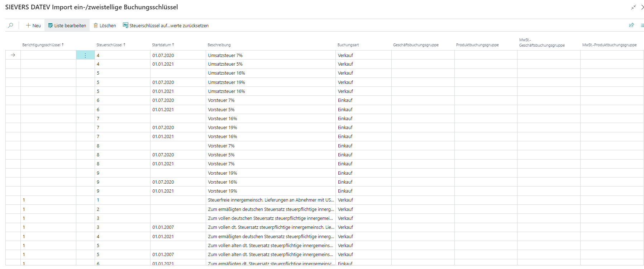Screen dimensions: 644x269
Task: Click Produktbuchungsgruppe cell in first row
Action: (x=486, y=55)
